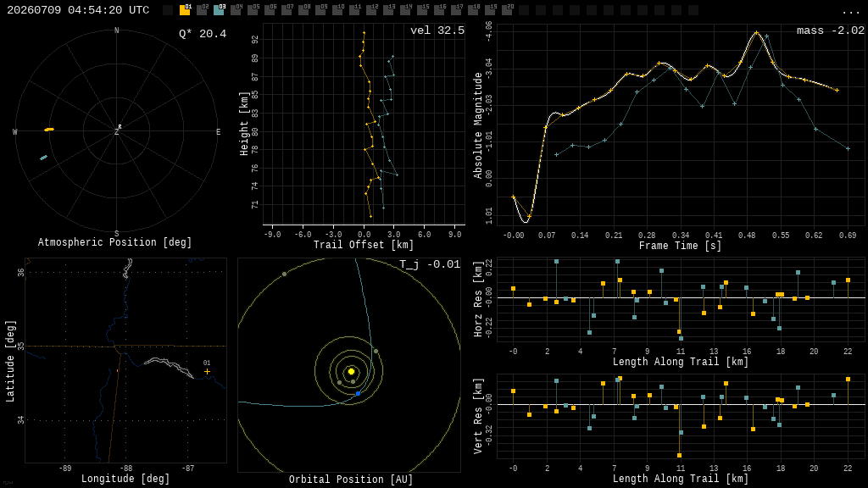Click the Frame Time [s] axis label
This screenshot has width=868, height=488.
pyautogui.click(x=680, y=245)
